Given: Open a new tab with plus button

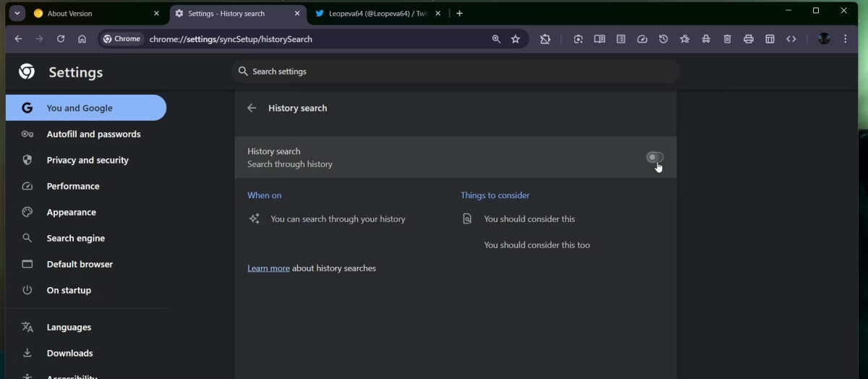Looking at the screenshot, I should pos(459,13).
